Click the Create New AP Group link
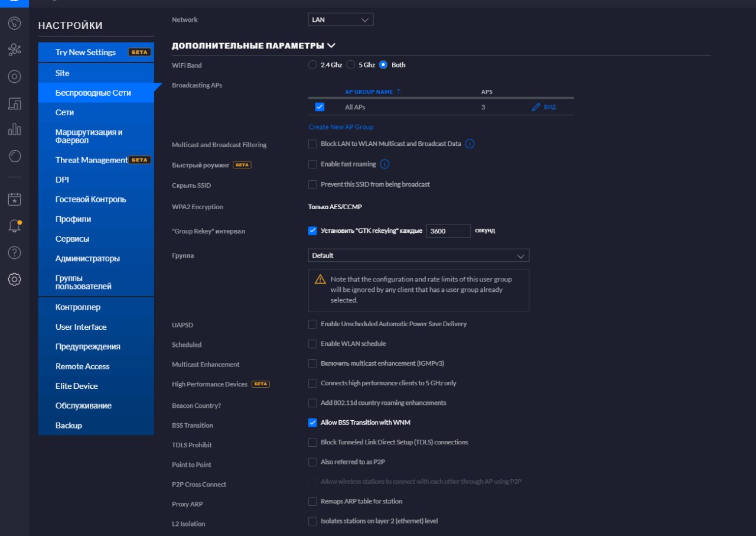Viewport: 756px width, 536px height. [341, 127]
